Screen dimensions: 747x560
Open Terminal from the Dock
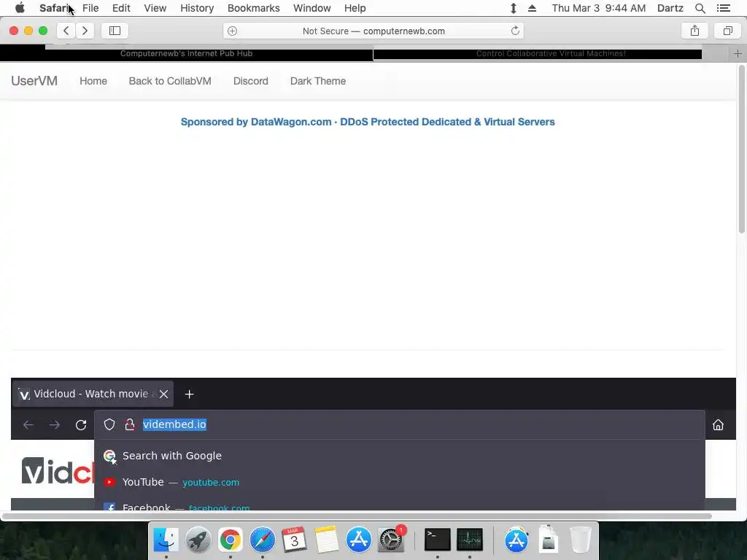click(438, 540)
